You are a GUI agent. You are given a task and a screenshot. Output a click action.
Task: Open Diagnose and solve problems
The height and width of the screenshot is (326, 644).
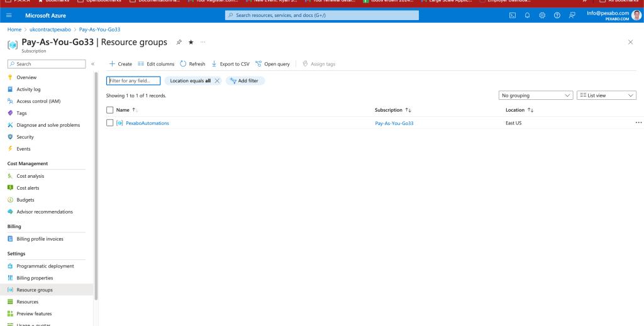48,125
